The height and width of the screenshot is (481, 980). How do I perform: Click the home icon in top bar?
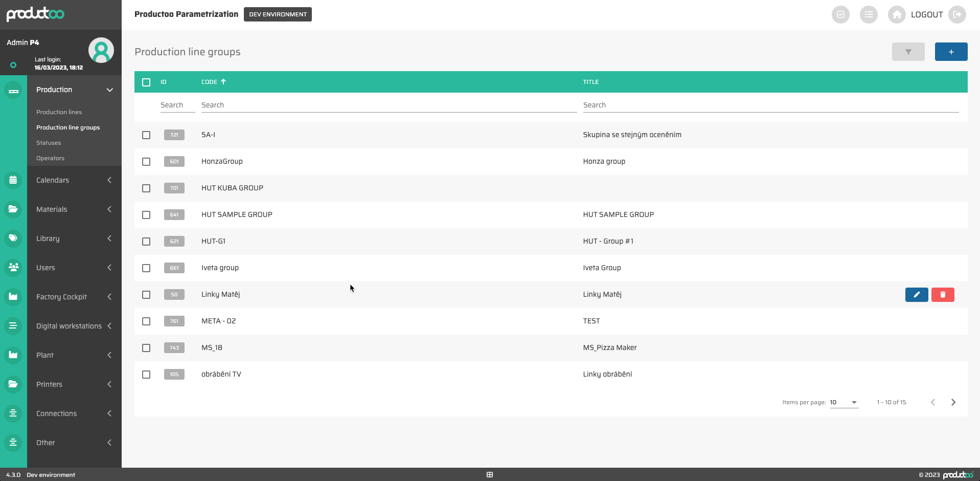point(896,14)
